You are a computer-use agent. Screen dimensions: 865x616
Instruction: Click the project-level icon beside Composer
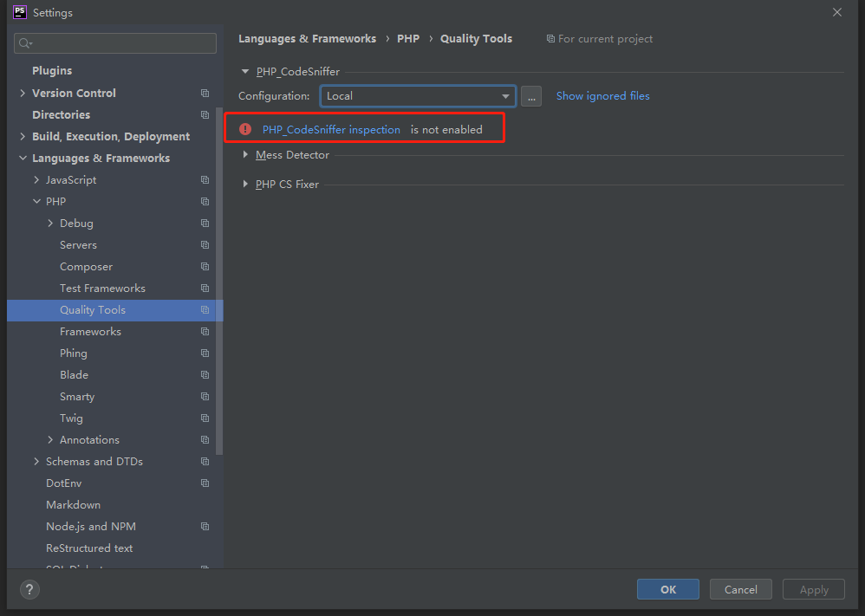pyautogui.click(x=205, y=266)
